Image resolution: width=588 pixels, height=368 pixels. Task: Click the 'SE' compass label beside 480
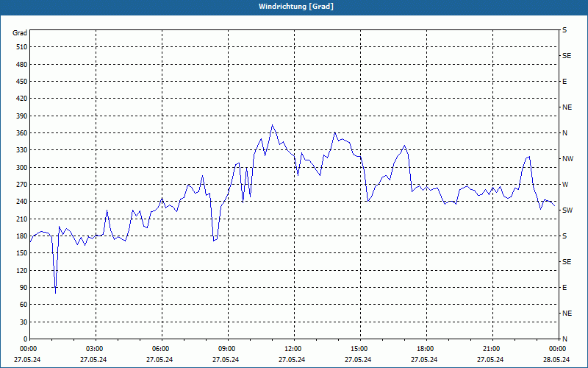pyautogui.click(x=567, y=56)
